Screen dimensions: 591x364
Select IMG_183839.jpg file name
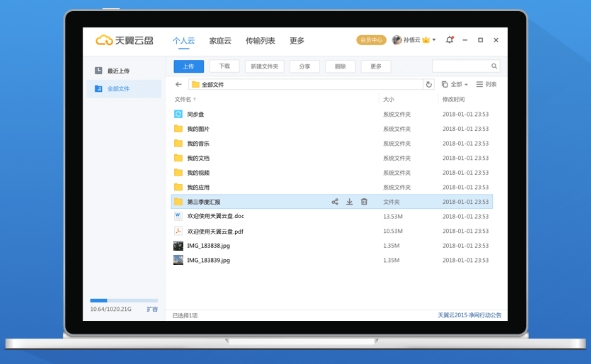(208, 260)
